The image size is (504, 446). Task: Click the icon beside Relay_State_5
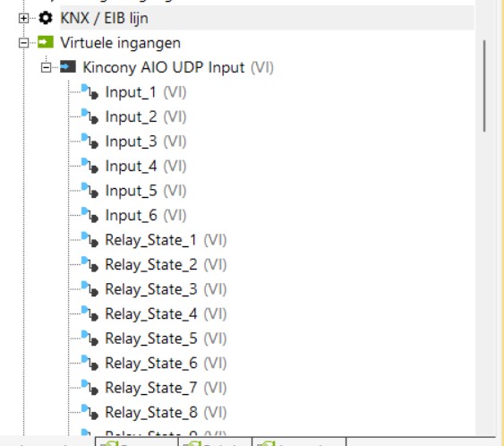tap(90, 339)
